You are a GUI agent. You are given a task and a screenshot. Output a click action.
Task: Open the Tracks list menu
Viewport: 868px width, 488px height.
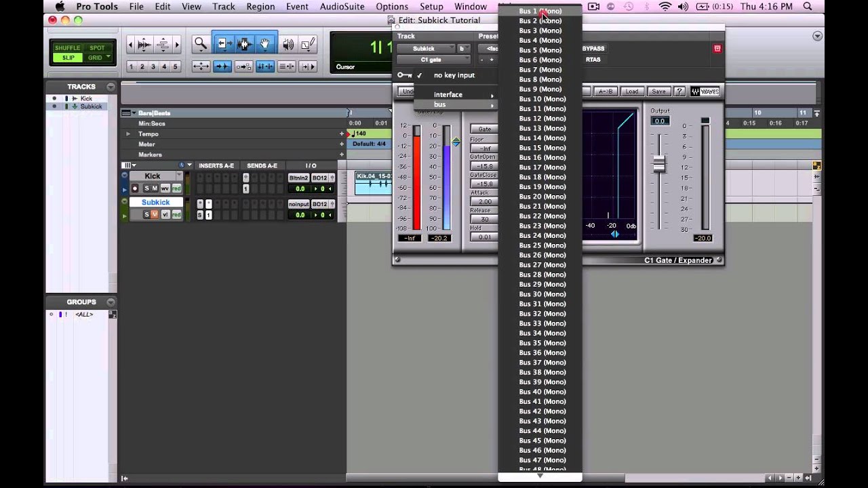point(110,87)
